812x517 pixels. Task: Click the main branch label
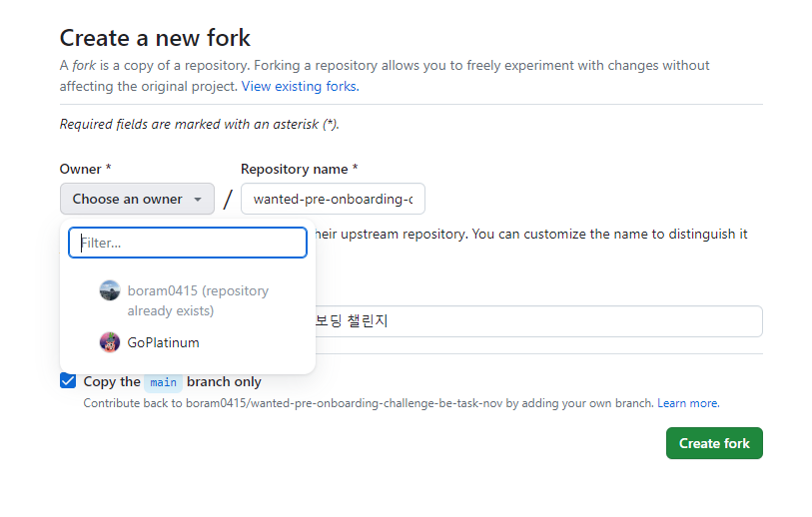pyautogui.click(x=163, y=382)
